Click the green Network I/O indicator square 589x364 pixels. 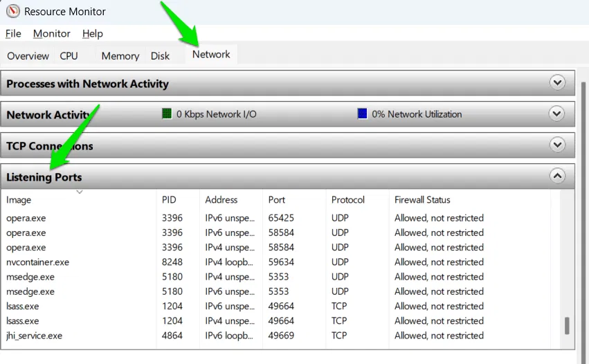click(x=166, y=113)
